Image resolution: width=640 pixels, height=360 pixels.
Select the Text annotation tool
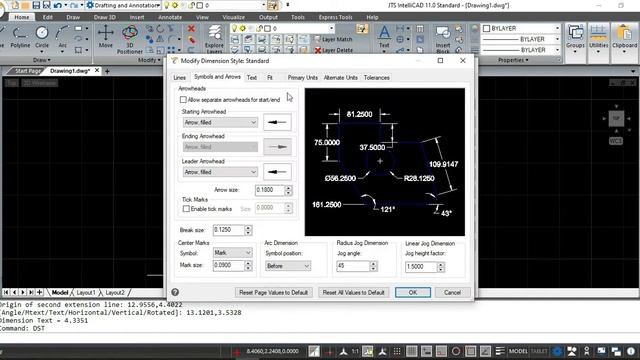384,37
